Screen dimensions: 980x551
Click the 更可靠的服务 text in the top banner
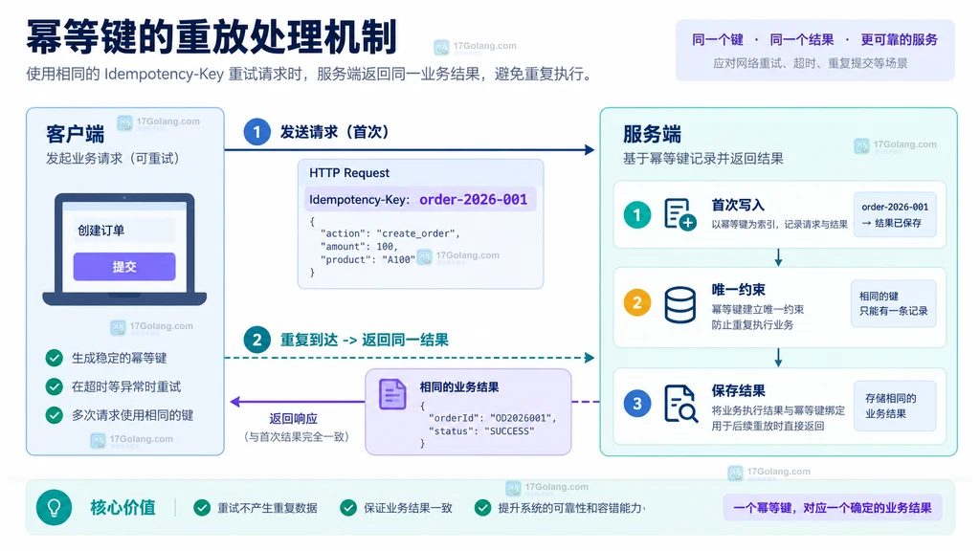pos(900,40)
